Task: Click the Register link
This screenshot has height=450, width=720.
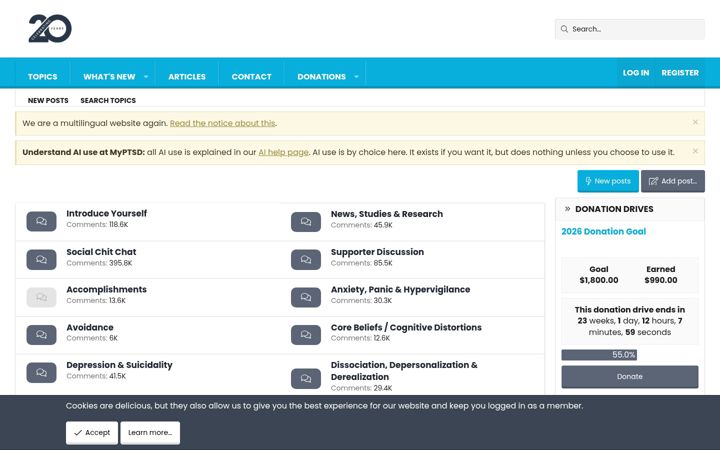Action: coord(680,73)
